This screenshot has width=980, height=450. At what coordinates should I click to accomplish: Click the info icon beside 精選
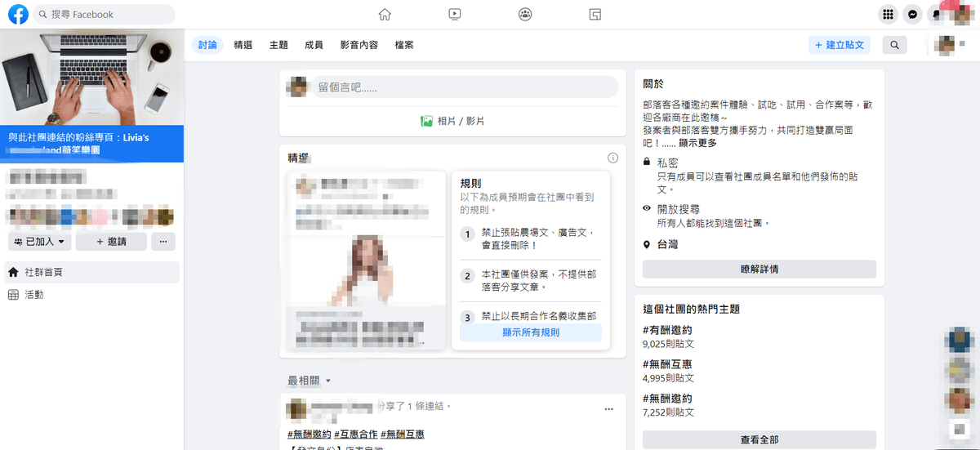[612, 158]
